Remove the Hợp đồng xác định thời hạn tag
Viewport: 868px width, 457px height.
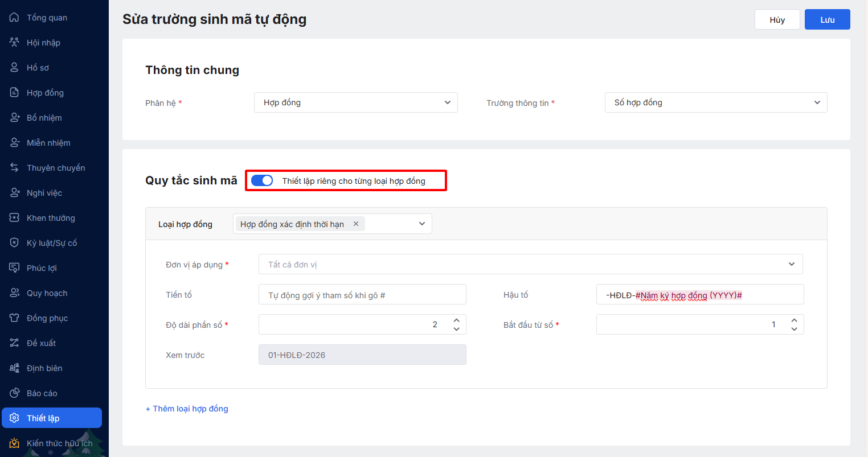tap(356, 224)
